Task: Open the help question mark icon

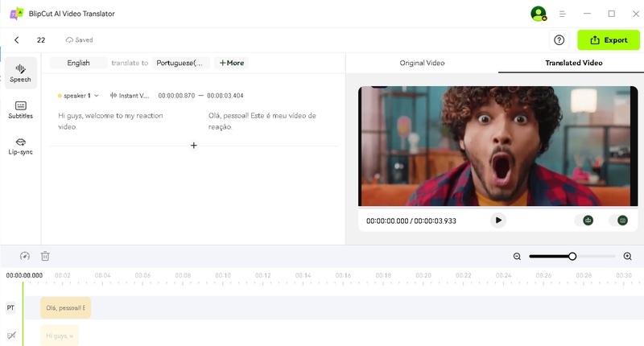Action: point(559,40)
